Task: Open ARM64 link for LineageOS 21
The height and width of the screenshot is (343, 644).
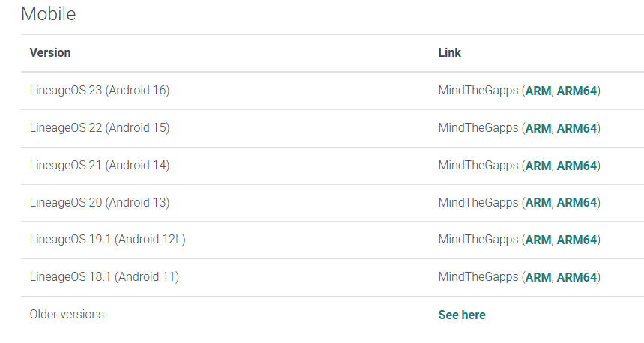Action: click(x=577, y=166)
